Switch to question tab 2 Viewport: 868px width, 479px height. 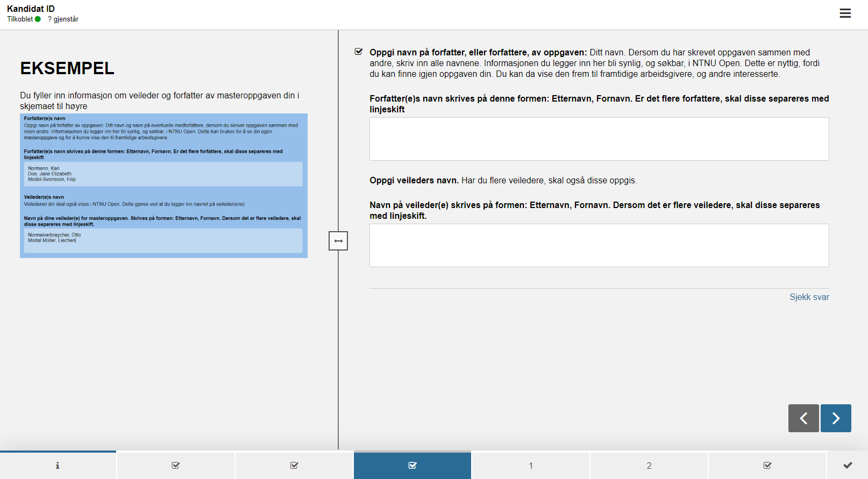[649, 466]
